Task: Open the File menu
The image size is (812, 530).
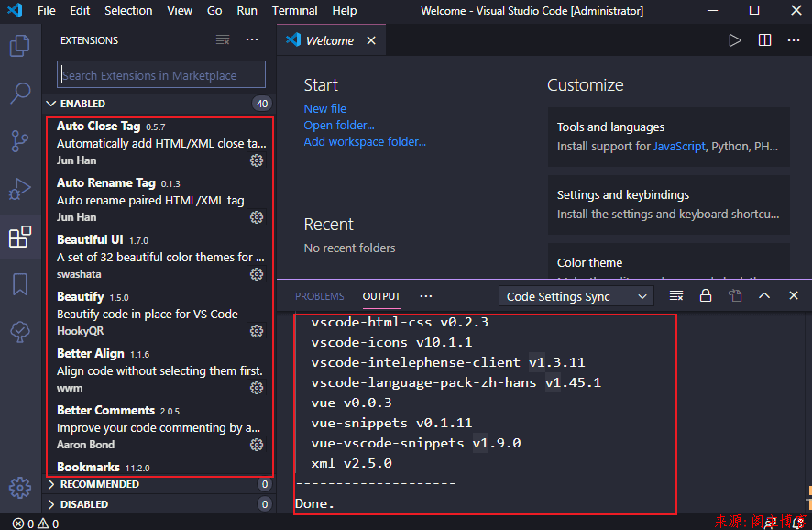Action: tap(47, 11)
